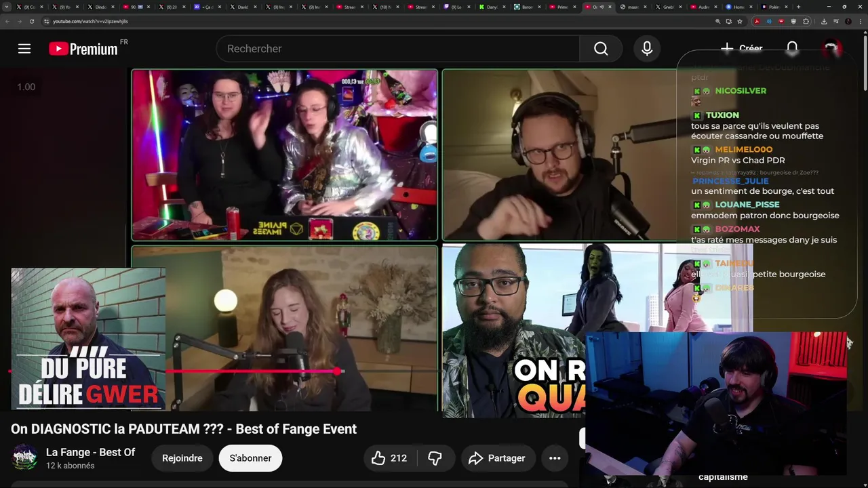
Task: Switch to the (9) Le Twitch tab
Action: (456, 7)
